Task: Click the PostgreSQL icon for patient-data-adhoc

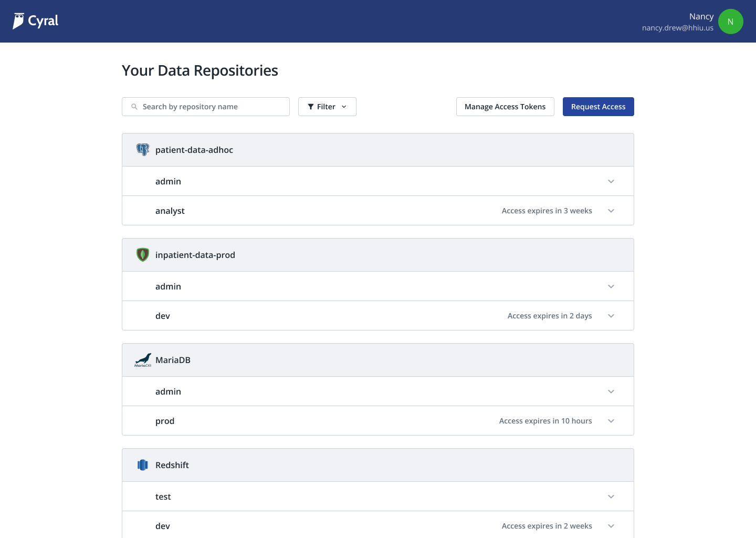Action: [x=142, y=150]
